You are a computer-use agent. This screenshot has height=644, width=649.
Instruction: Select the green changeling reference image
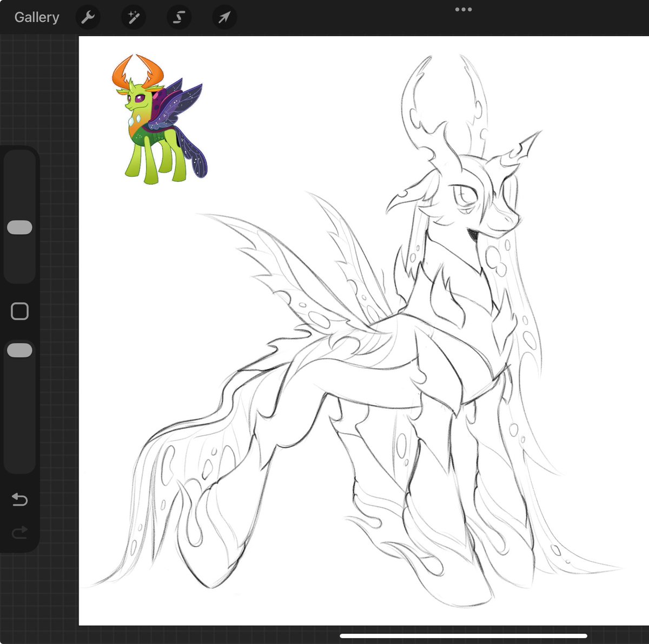click(x=160, y=119)
